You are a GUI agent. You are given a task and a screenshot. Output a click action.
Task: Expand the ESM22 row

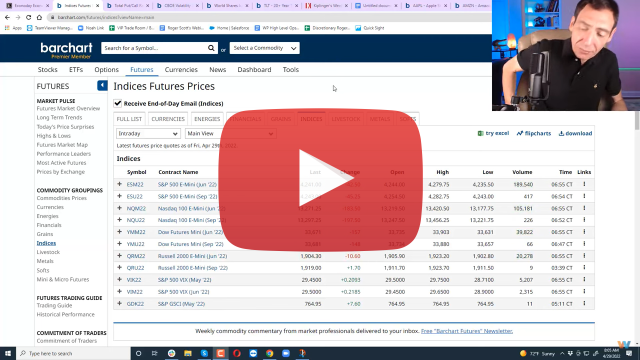pos(119,184)
